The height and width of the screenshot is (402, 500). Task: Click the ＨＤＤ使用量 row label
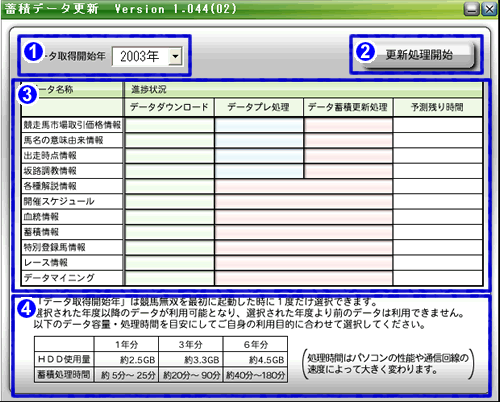[x=64, y=360]
